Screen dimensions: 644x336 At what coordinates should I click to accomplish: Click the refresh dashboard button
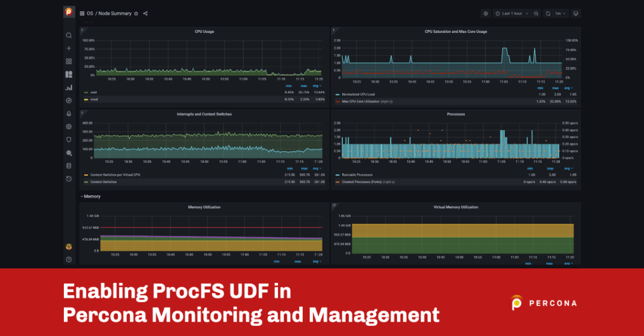tap(547, 13)
